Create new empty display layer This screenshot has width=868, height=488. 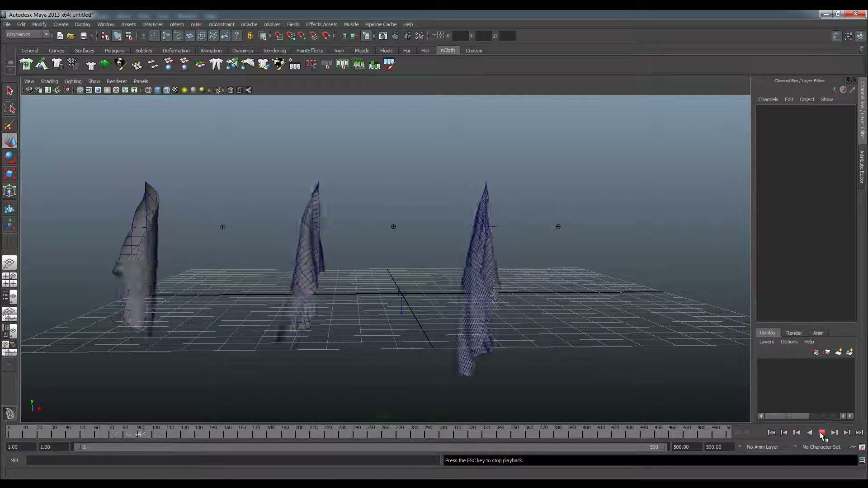pyautogui.click(x=839, y=352)
